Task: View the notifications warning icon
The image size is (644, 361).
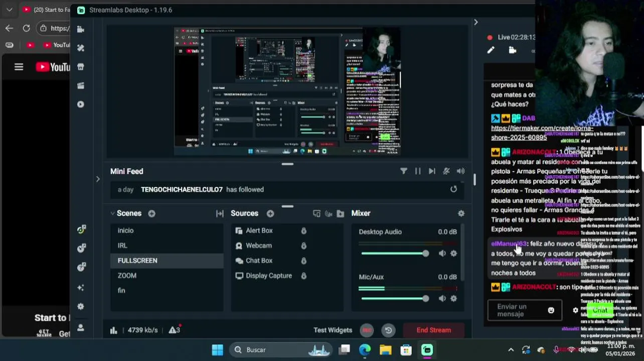Action: point(174,329)
